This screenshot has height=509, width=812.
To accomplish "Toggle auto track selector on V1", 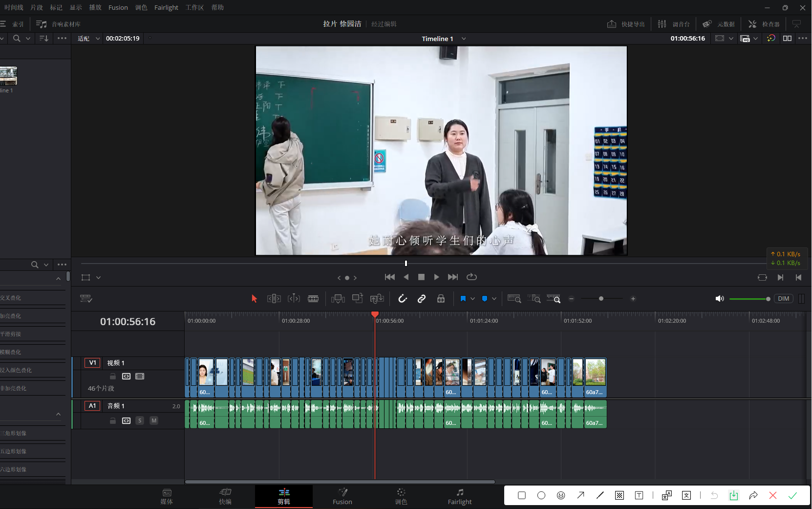I will point(126,376).
